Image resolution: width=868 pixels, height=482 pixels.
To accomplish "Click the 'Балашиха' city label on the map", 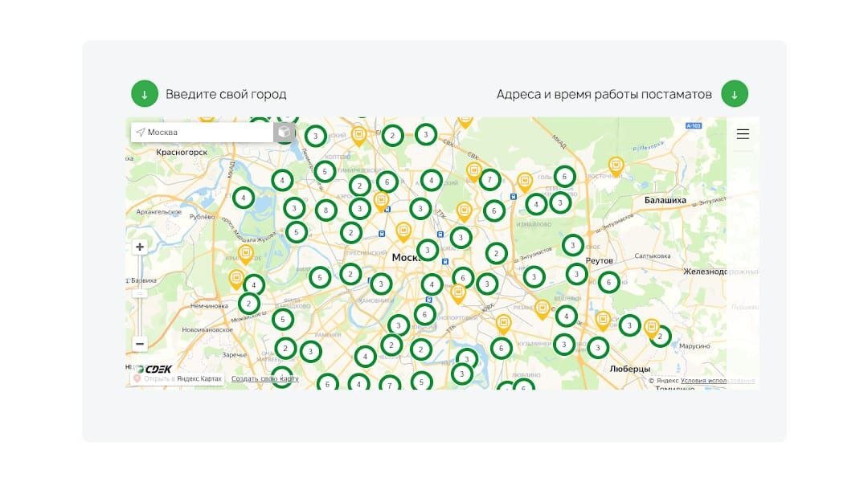I will tap(665, 200).
